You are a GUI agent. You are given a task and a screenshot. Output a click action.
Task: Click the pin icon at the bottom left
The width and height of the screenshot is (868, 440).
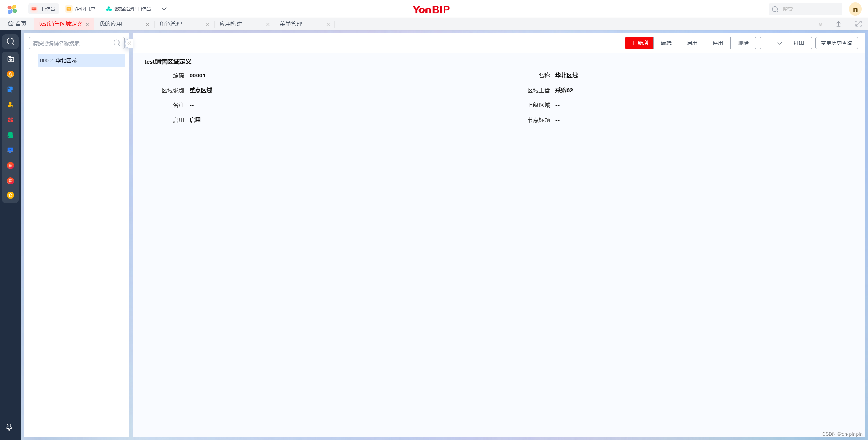9,427
